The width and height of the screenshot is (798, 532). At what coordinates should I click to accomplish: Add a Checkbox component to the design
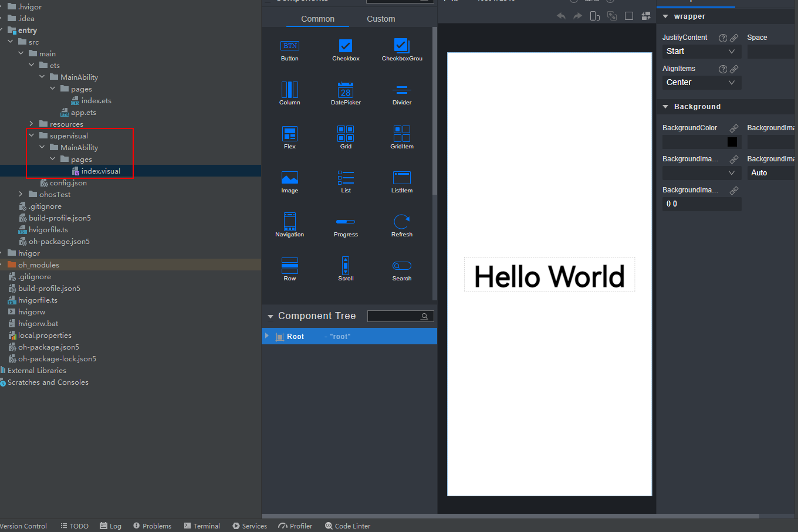click(x=346, y=50)
